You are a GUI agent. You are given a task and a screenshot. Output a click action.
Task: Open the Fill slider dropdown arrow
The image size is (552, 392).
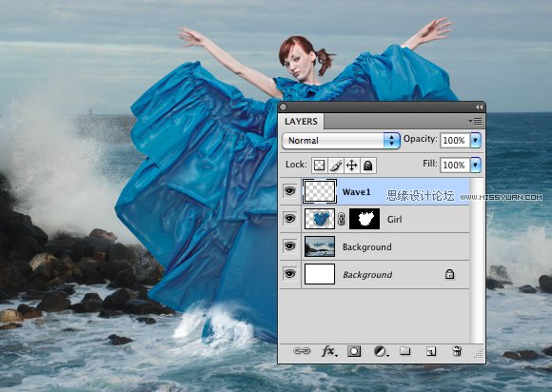click(476, 165)
